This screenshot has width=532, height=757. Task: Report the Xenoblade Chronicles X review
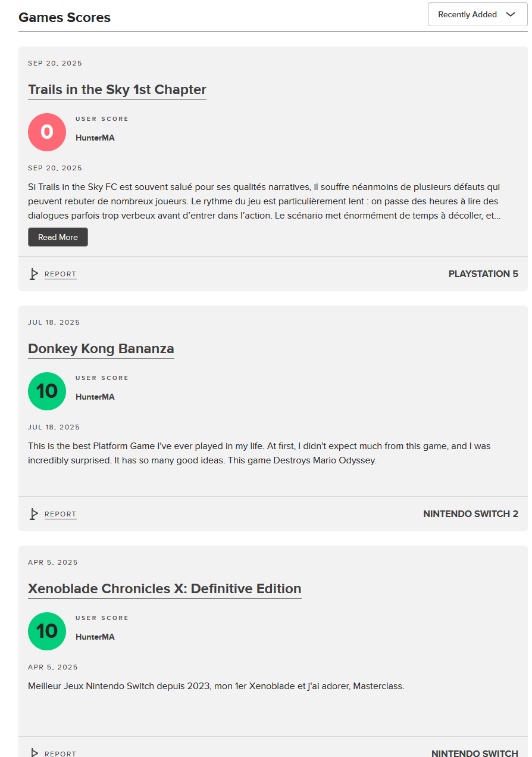point(61,753)
